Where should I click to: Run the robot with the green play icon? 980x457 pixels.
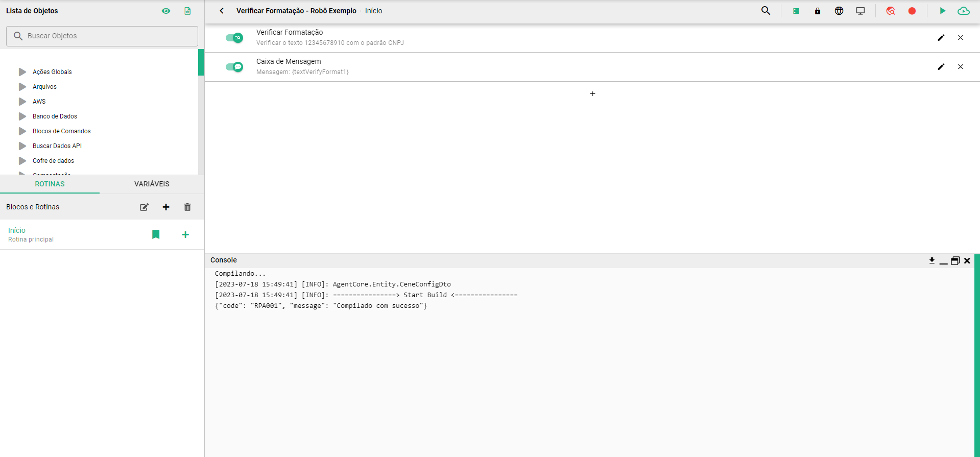pyautogui.click(x=942, y=11)
